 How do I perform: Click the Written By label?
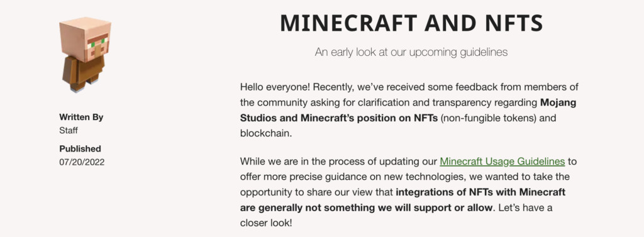point(81,117)
